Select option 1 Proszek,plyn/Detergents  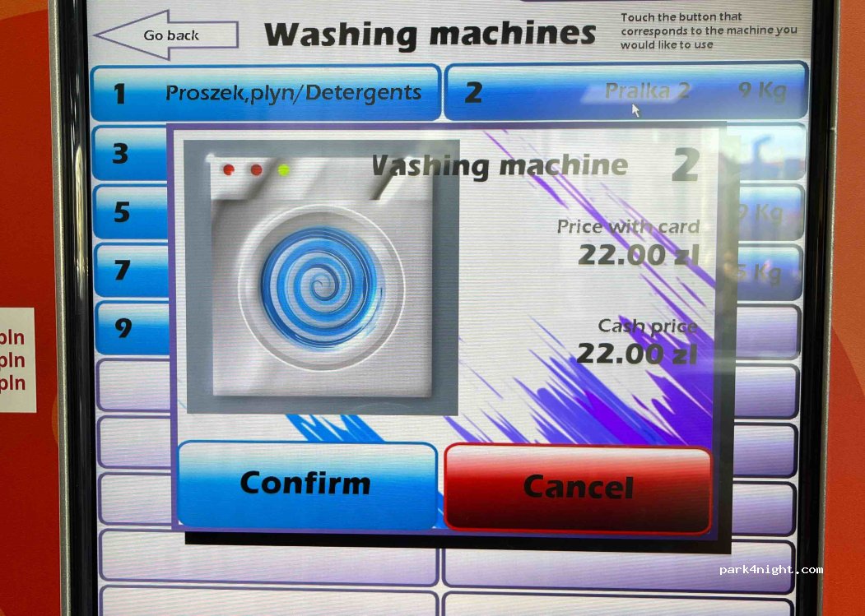click(265, 93)
